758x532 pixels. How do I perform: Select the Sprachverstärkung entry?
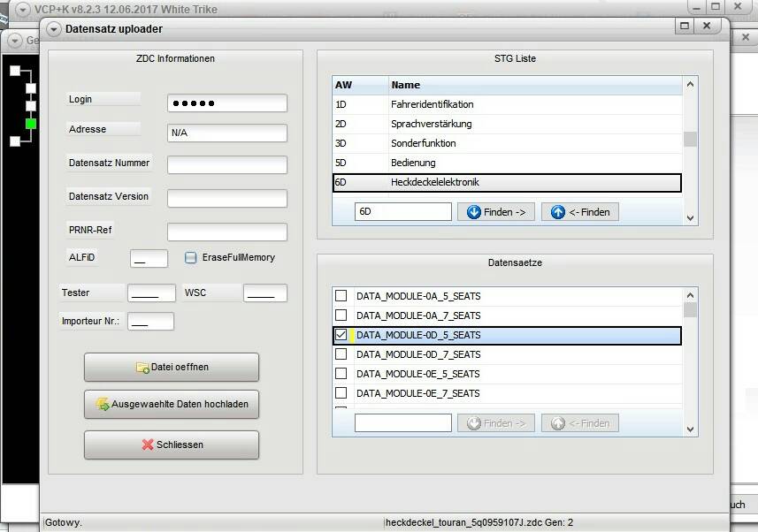pos(432,124)
